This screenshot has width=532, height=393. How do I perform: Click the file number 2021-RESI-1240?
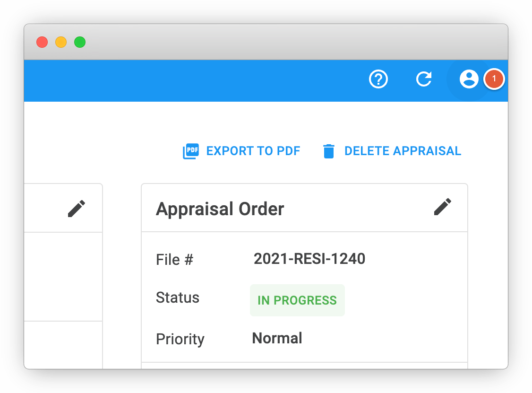[x=309, y=259]
